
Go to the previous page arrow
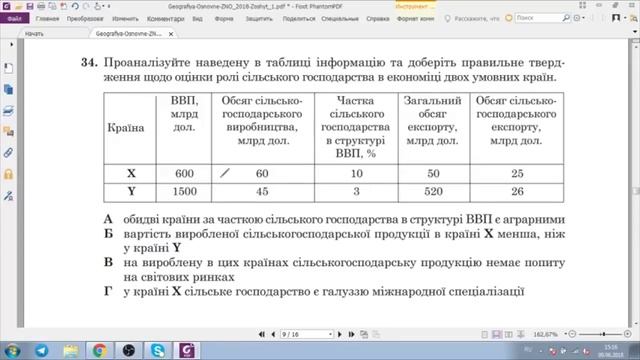(x=273, y=334)
